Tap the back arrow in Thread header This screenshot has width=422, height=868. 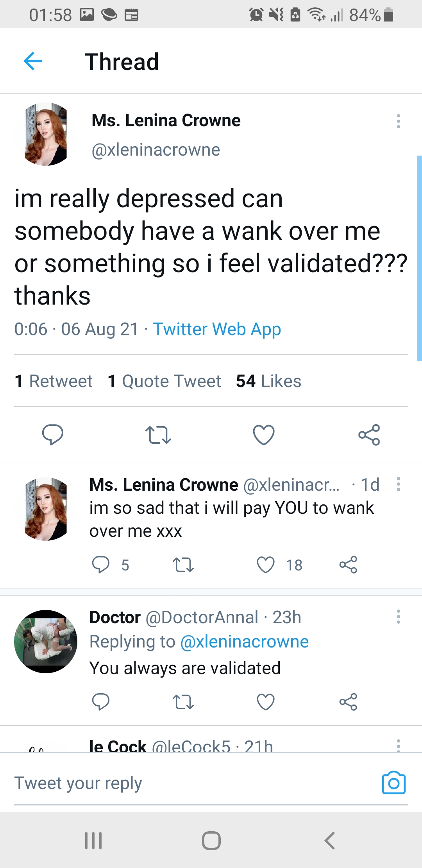33,61
